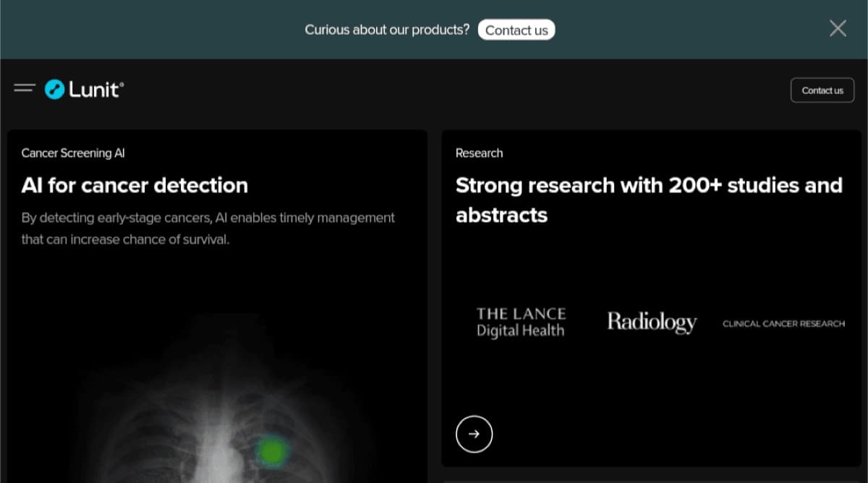Open the AI for cancer detection heading
Screen dimensions: 868x483
pos(135,185)
